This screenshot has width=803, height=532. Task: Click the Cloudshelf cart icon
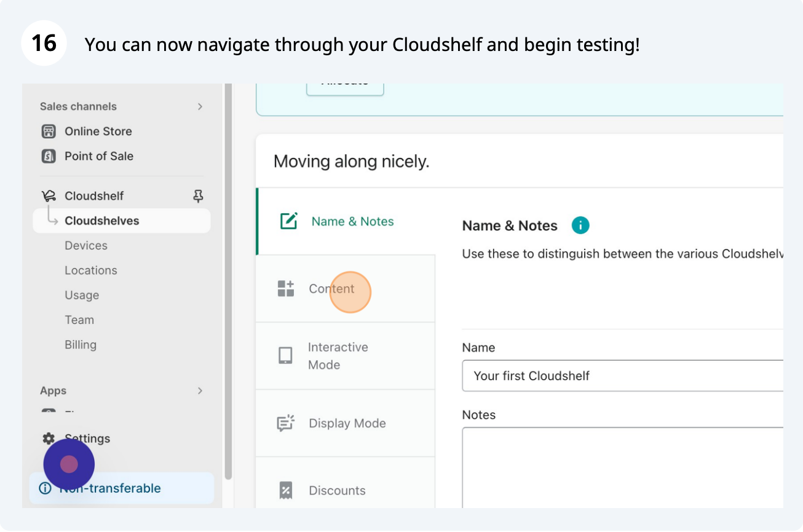pos(49,196)
